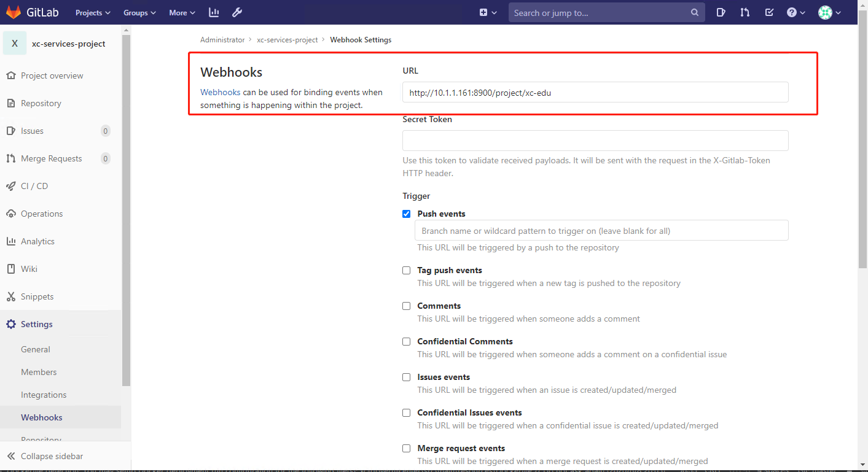The image size is (868, 472).
Task: Enable Merge request events trigger
Action: tap(406, 448)
